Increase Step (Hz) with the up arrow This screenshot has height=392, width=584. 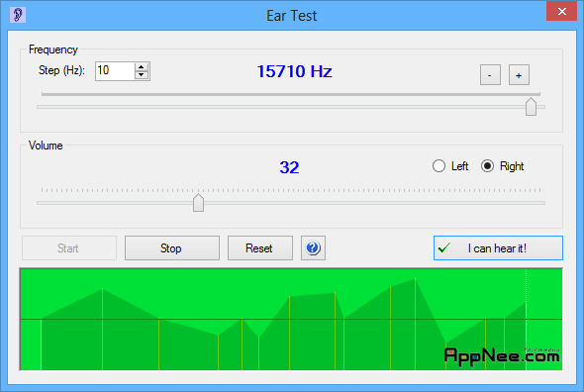tap(142, 67)
